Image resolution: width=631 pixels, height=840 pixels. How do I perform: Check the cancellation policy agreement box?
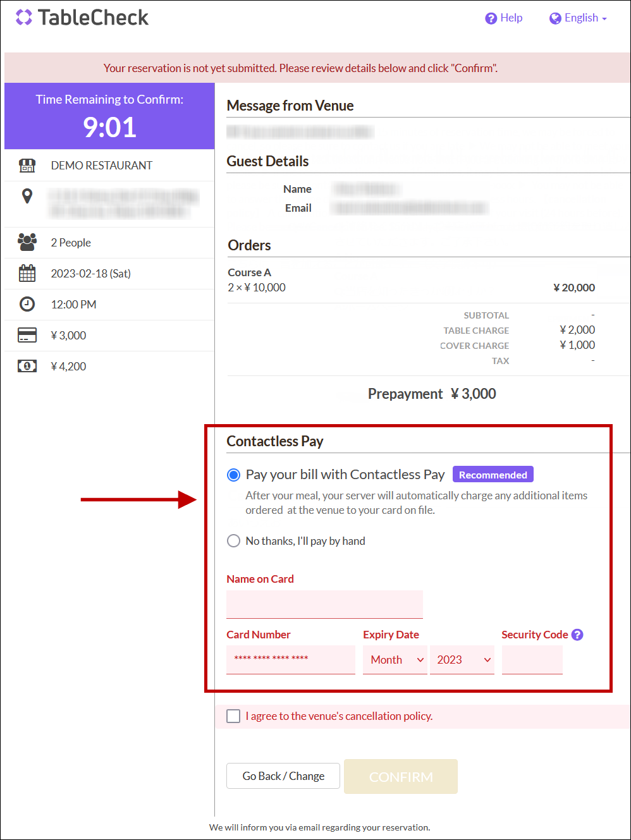(234, 716)
